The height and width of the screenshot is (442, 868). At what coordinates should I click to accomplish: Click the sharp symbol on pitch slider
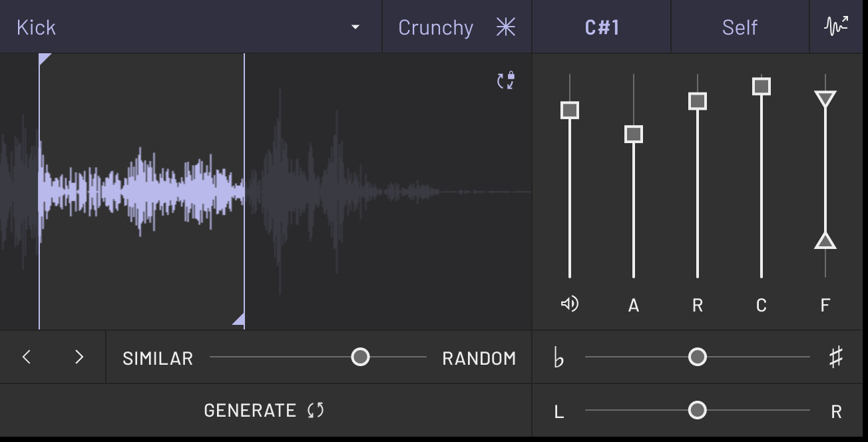(x=836, y=357)
